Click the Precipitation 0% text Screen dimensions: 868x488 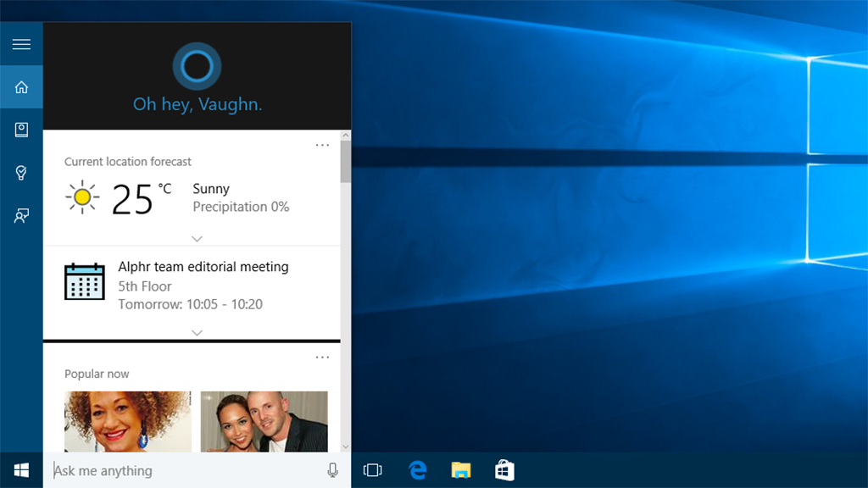[241, 207]
